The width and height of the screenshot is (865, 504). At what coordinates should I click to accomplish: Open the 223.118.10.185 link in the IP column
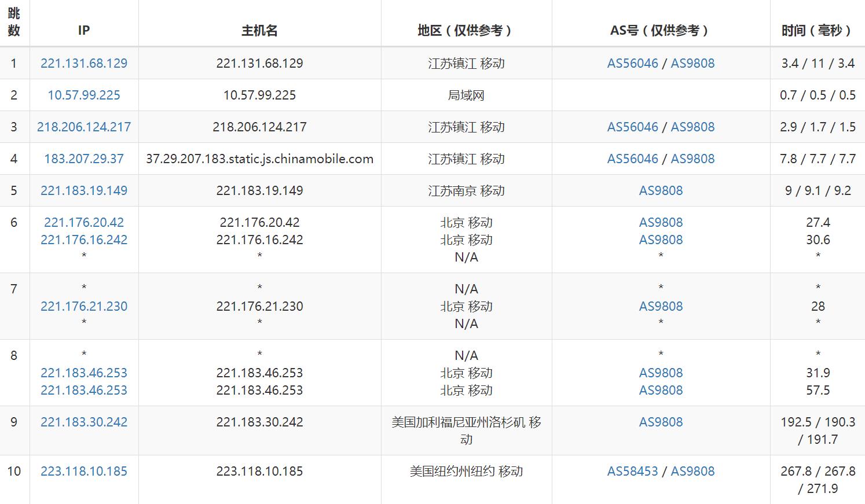pos(84,471)
